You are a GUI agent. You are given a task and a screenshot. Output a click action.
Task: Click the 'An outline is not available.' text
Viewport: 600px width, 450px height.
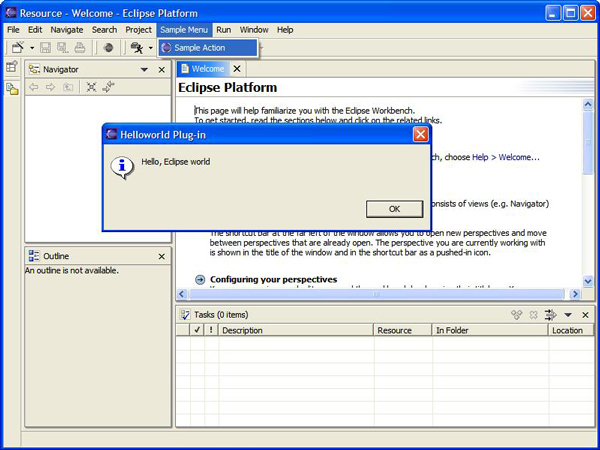[x=72, y=271]
